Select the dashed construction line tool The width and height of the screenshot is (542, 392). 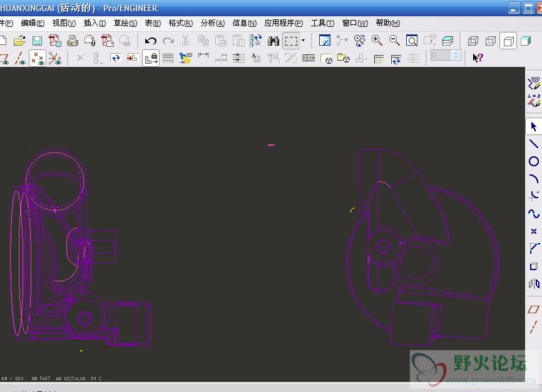[x=534, y=327]
